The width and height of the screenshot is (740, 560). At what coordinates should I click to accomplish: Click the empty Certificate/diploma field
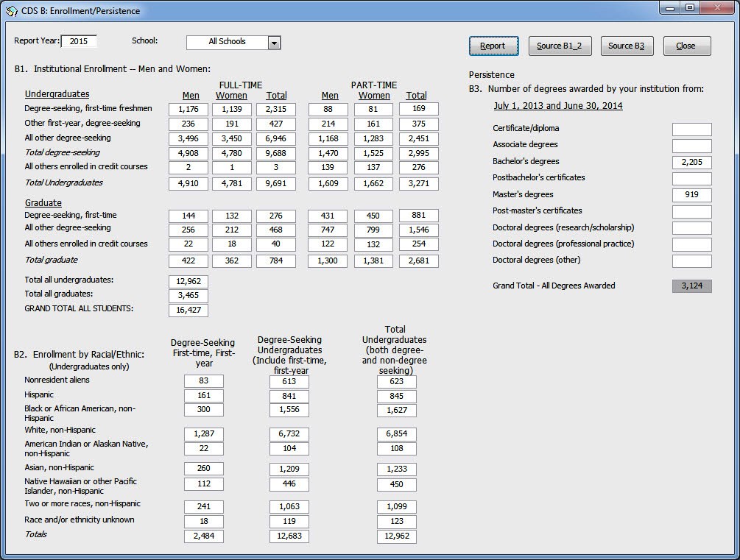(692, 130)
